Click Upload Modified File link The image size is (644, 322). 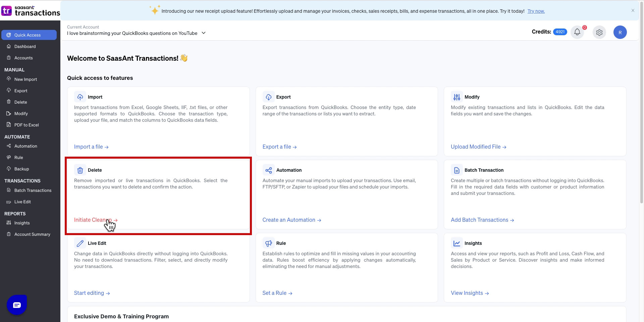coord(478,147)
